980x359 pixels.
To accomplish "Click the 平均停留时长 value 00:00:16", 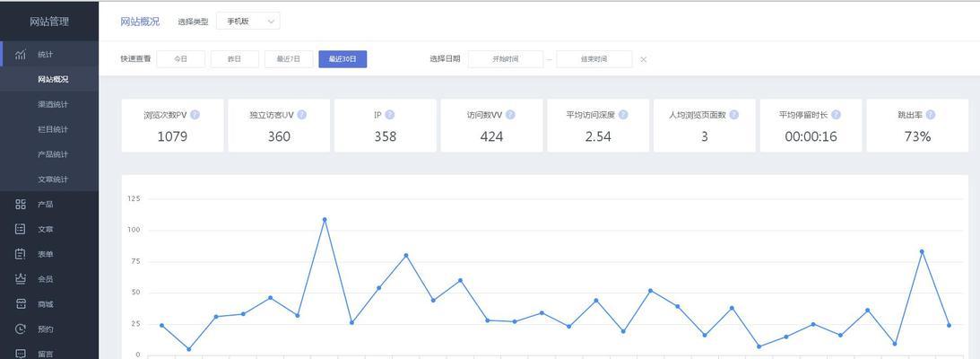I will click(811, 136).
